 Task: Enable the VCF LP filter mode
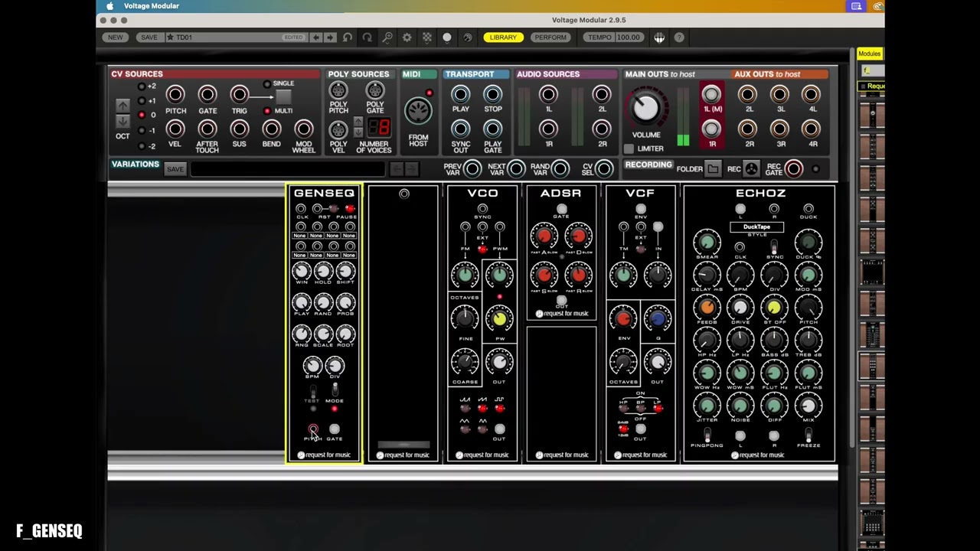658,409
